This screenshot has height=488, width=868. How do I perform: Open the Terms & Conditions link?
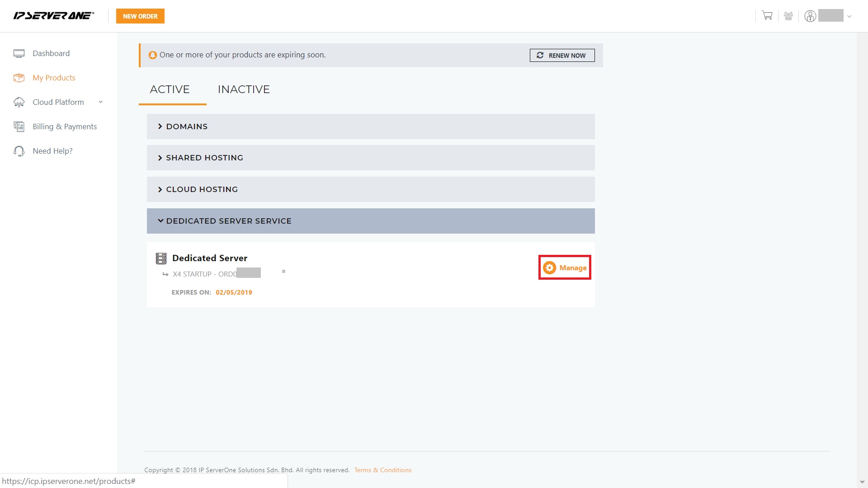point(383,470)
